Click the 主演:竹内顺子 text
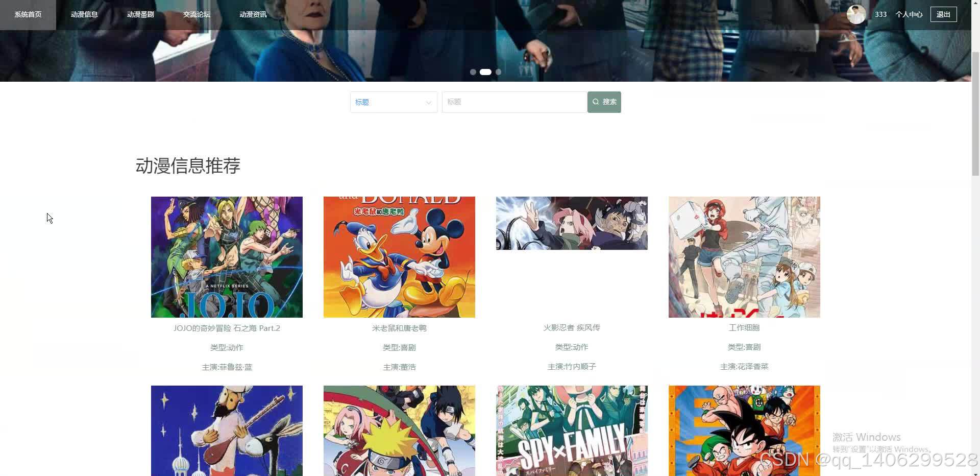 pos(572,366)
